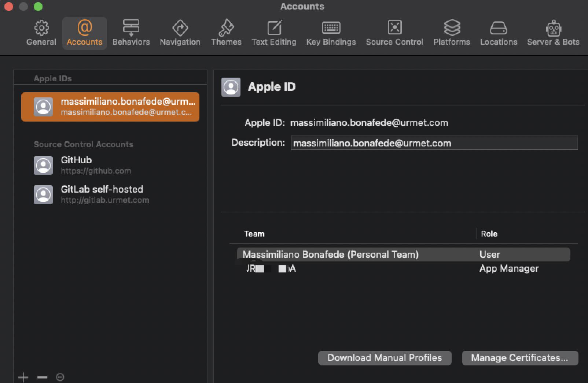588x383 pixels.
Task: Click the User role cell
Action: [x=490, y=254]
